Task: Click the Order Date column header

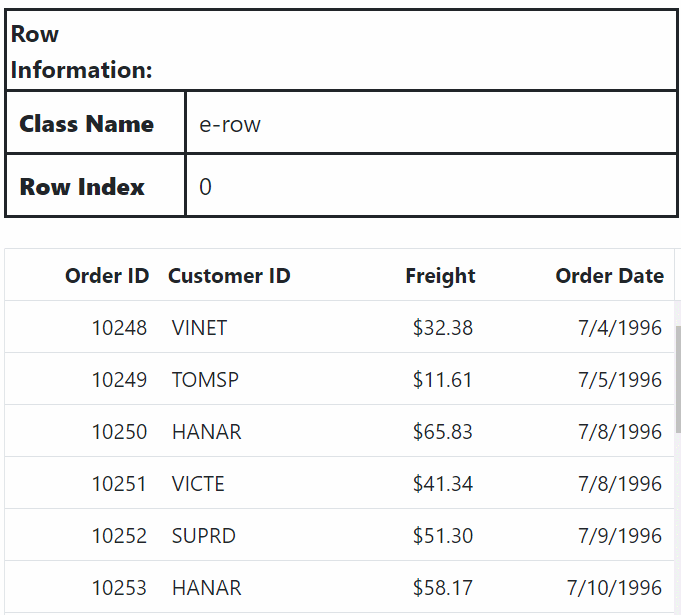Action: tap(609, 276)
